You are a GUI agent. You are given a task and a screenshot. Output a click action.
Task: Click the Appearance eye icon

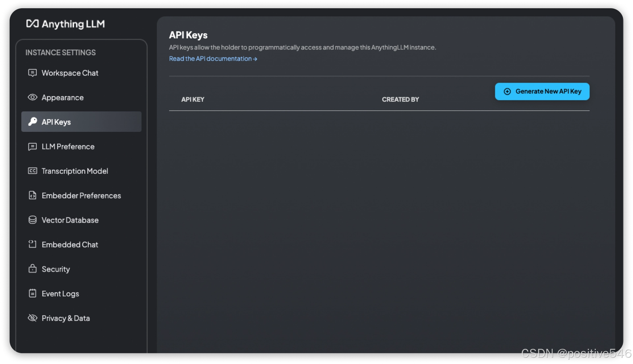(32, 97)
